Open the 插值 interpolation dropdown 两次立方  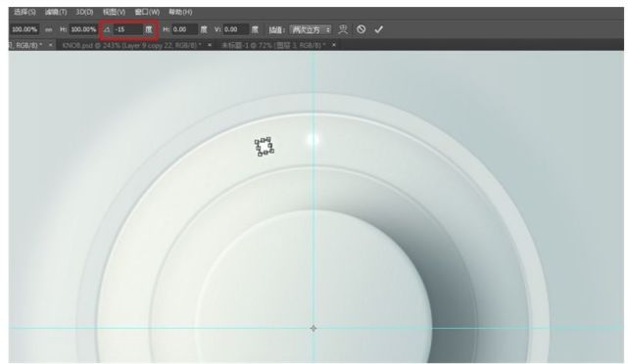311,29
